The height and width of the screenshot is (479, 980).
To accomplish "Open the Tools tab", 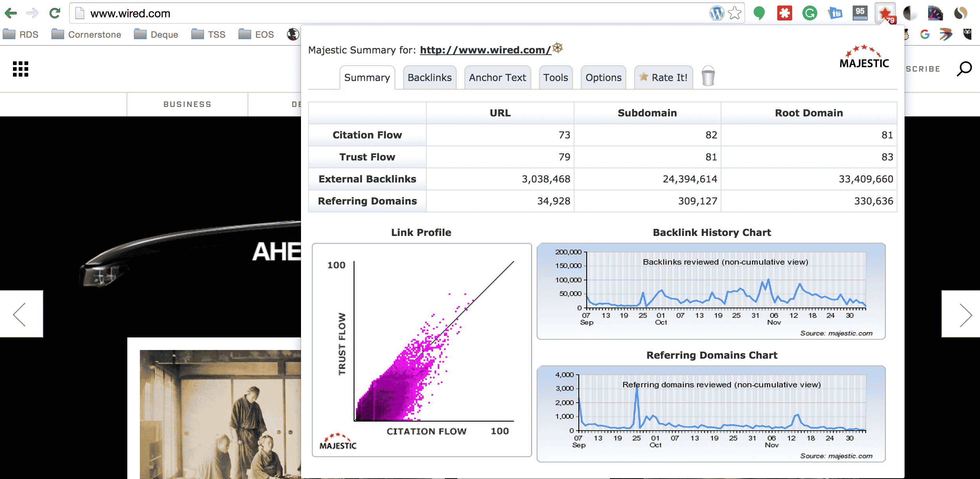I will 556,77.
